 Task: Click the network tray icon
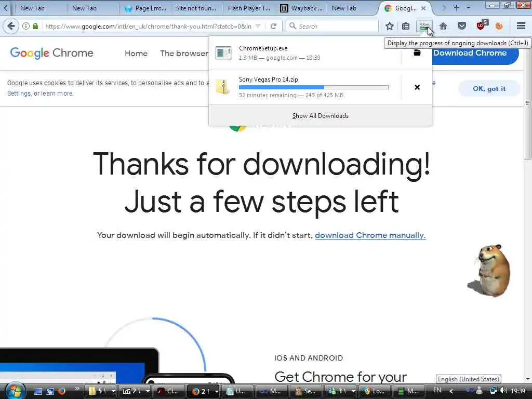coord(494,391)
